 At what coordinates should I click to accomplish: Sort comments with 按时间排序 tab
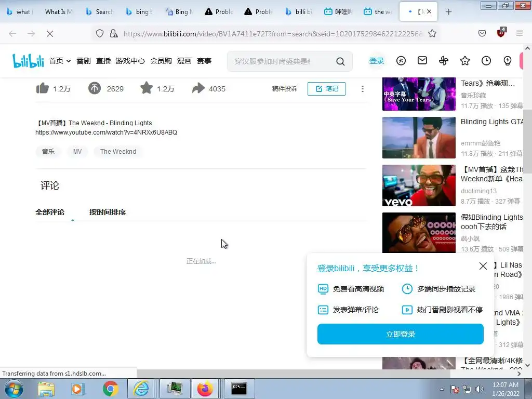[x=107, y=212]
